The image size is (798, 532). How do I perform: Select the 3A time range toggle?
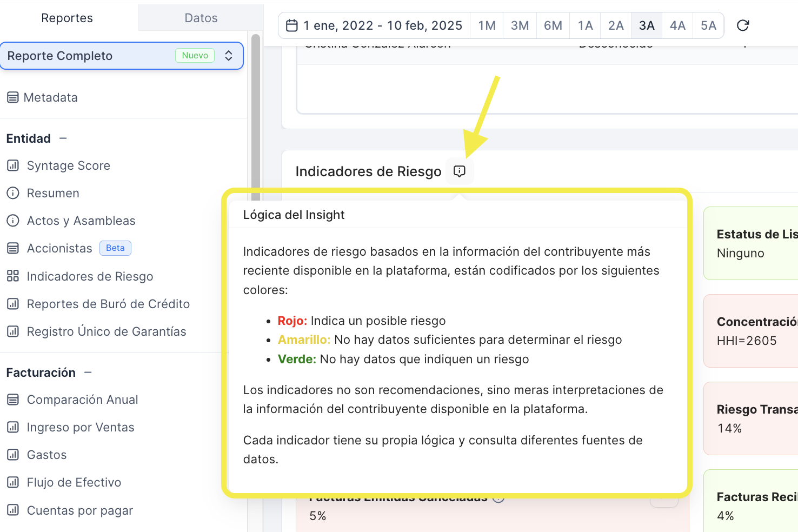click(647, 25)
